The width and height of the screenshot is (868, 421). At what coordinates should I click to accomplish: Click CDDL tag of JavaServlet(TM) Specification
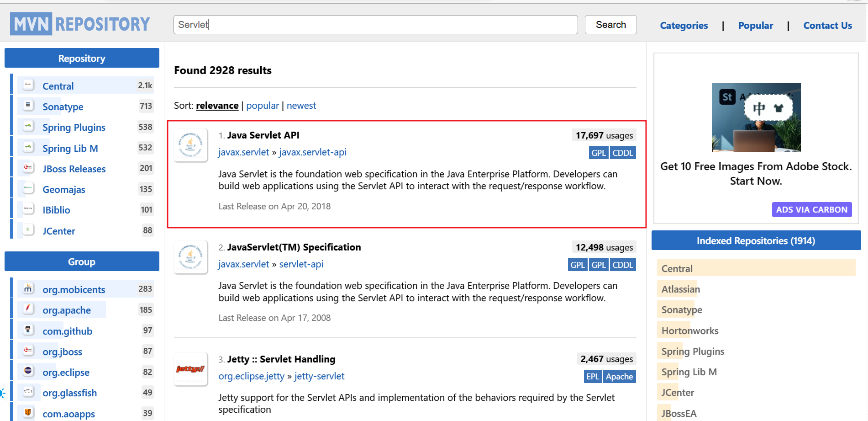pyautogui.click(x=623, y=265)
